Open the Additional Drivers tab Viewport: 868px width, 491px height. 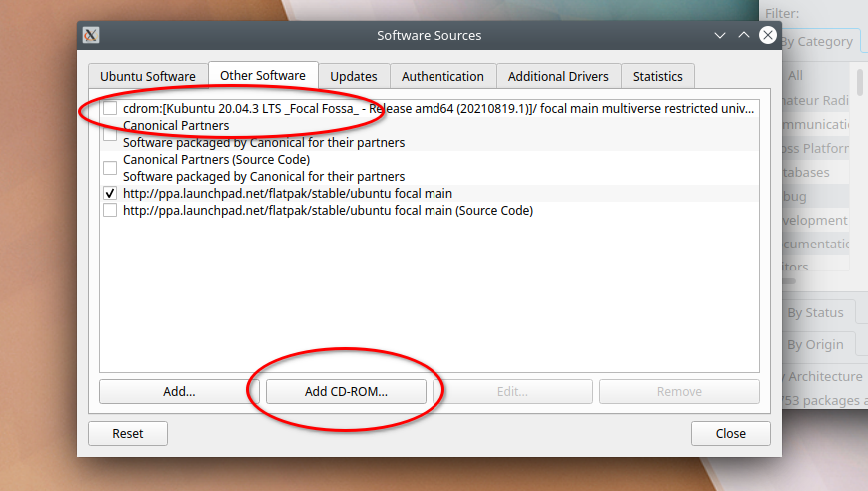tap(559, 76)
